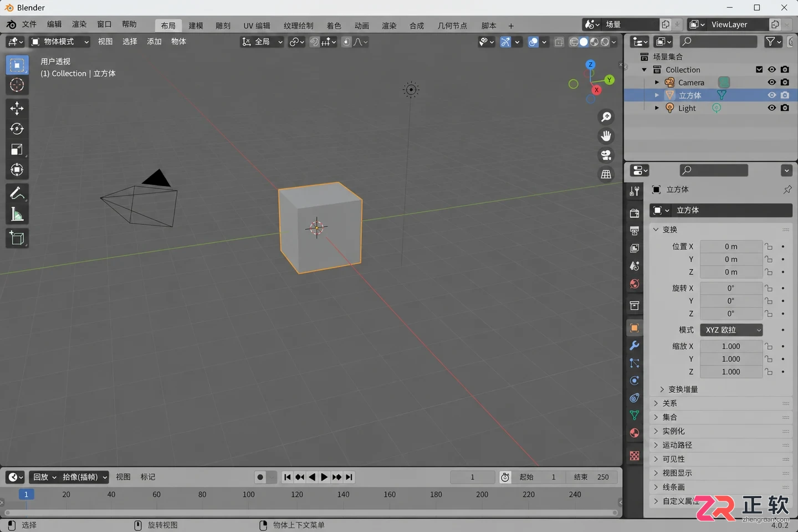Open the View Layer properties tab
This screenshot has width=798, height=532.
(635, 248)
